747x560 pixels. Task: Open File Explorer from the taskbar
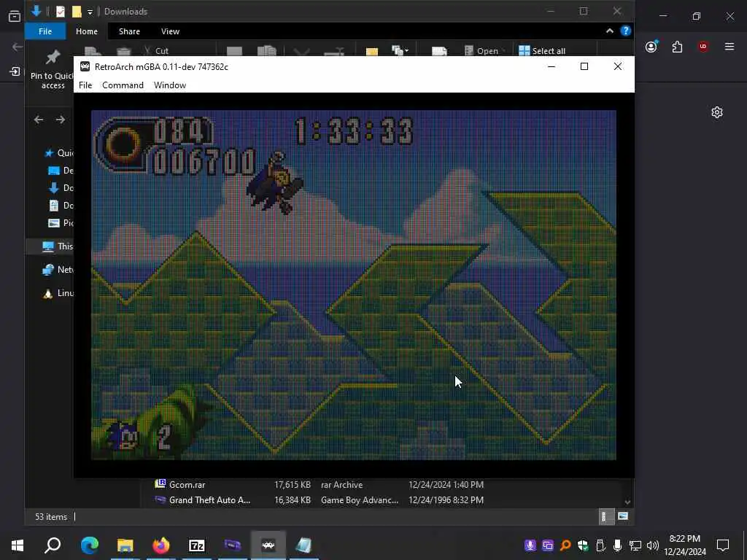[x=125, y=545]
